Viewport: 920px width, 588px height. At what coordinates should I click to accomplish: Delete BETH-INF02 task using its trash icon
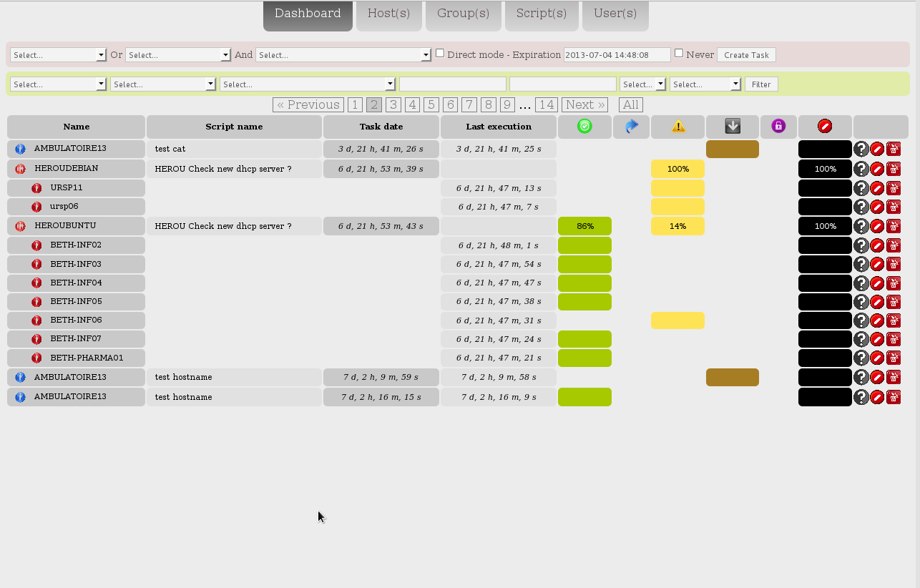coord(894,245)
